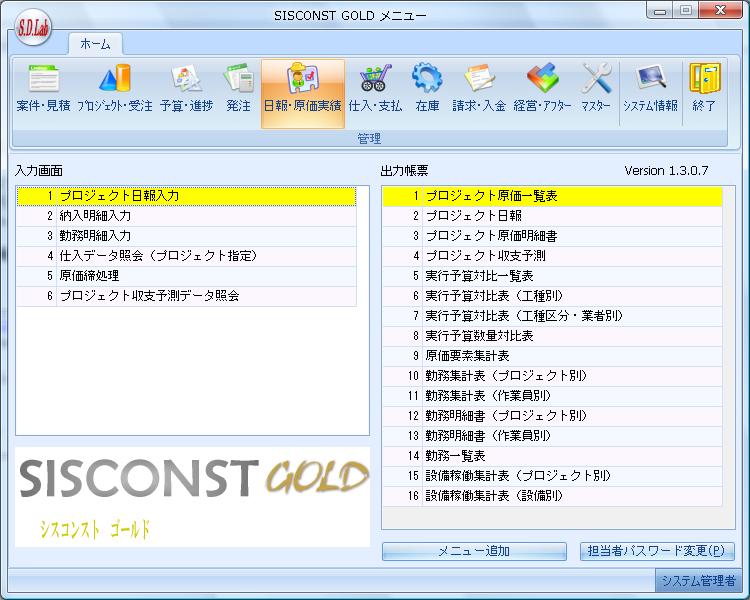Viewport: 750px width, 600px height.
Task: Close the SISCONST GOLD menu window
Action: [x=720, y=11]
